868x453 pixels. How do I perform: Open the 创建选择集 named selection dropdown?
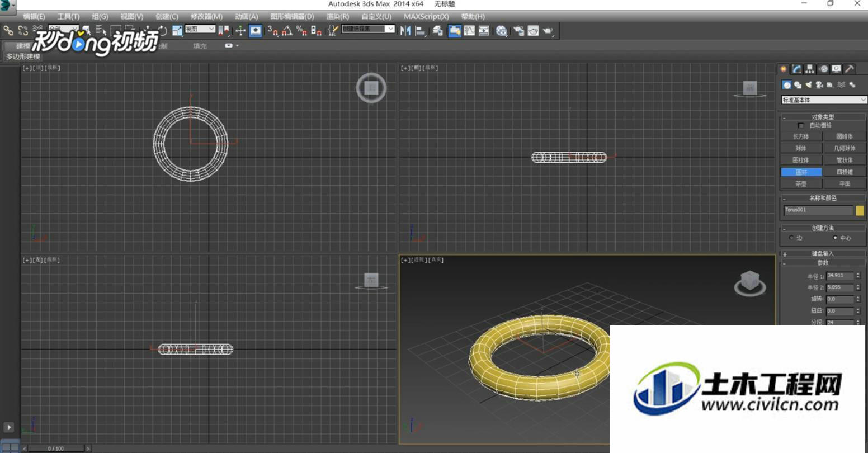pyautogui.click(x=368, y=29)
